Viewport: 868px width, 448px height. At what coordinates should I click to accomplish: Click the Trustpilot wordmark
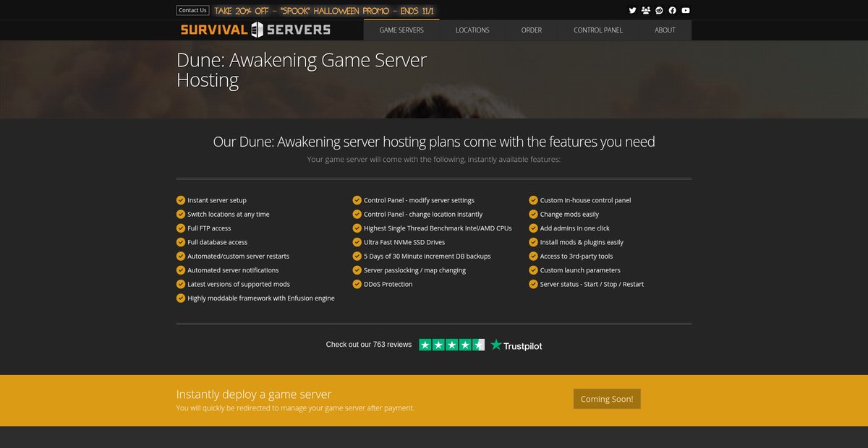click(x=523, y=346)
